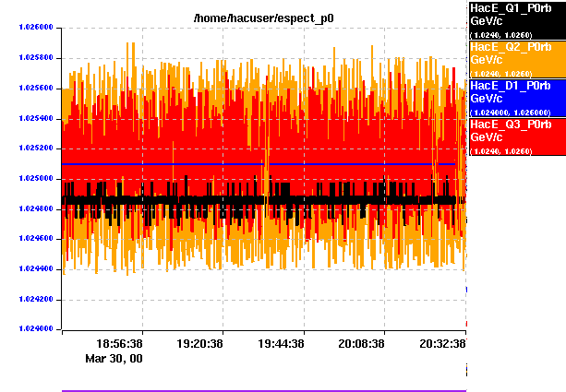This screenshot has width=566, height=392.
Task: Click the Mar 30, 00 date label
Action: coord(114,357)
